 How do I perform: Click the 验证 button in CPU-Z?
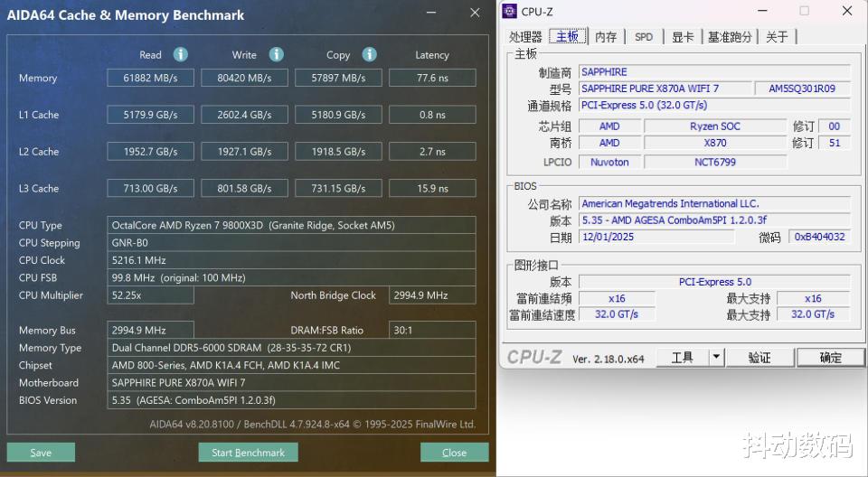pos(759,358)
